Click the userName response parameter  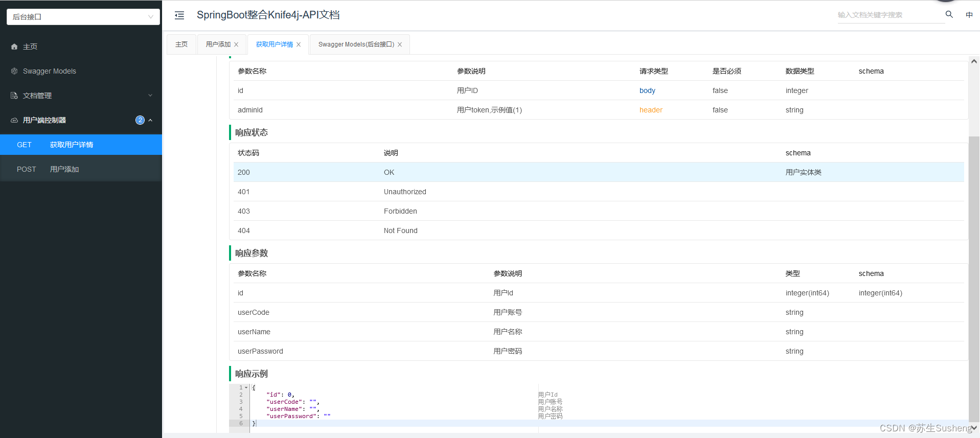point(254,332)
